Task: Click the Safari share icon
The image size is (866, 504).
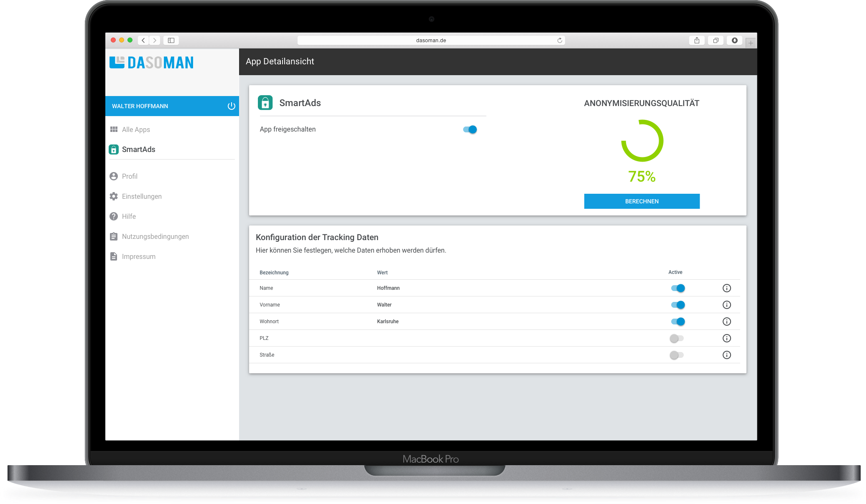Action: [696, 41]
